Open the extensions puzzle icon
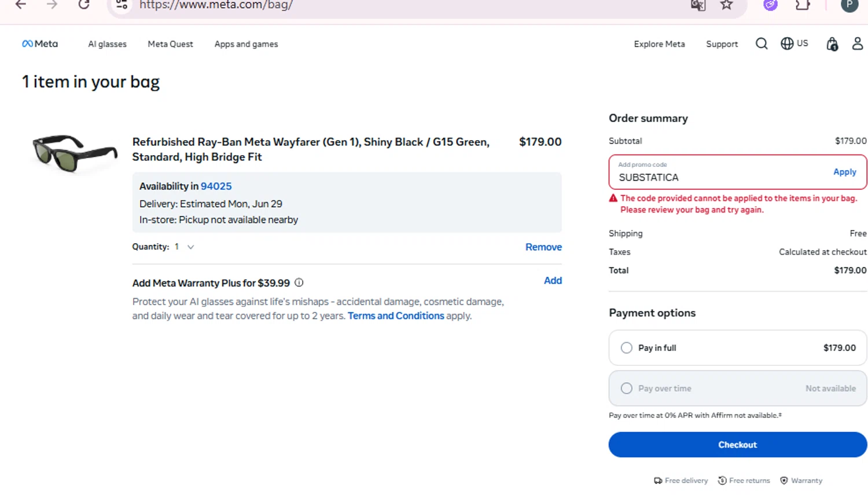Screen dimensions: 868x495 pyautogui.click(x=803, y=5)
